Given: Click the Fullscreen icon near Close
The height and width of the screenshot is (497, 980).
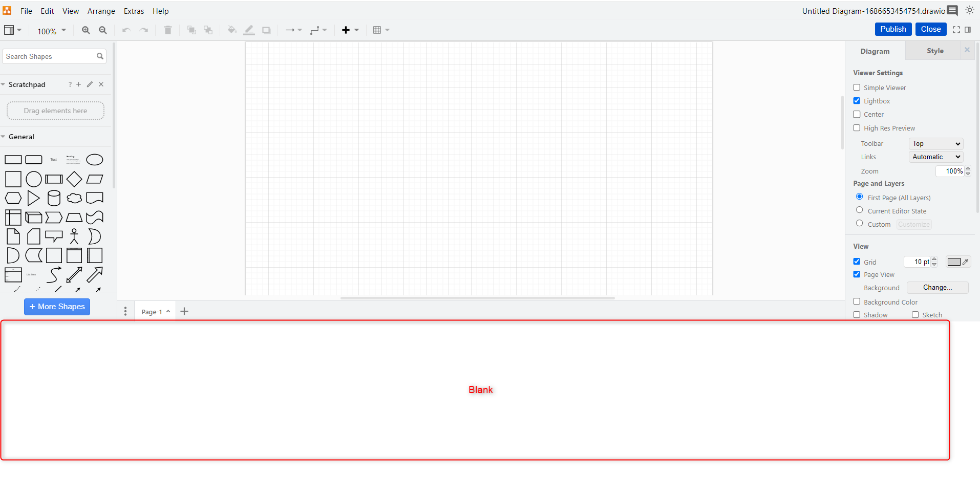Looking at the screenshot, I should click(956, 30).
